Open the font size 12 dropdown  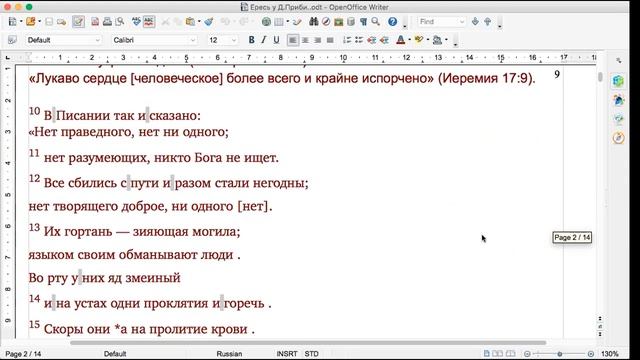(234, 40)
